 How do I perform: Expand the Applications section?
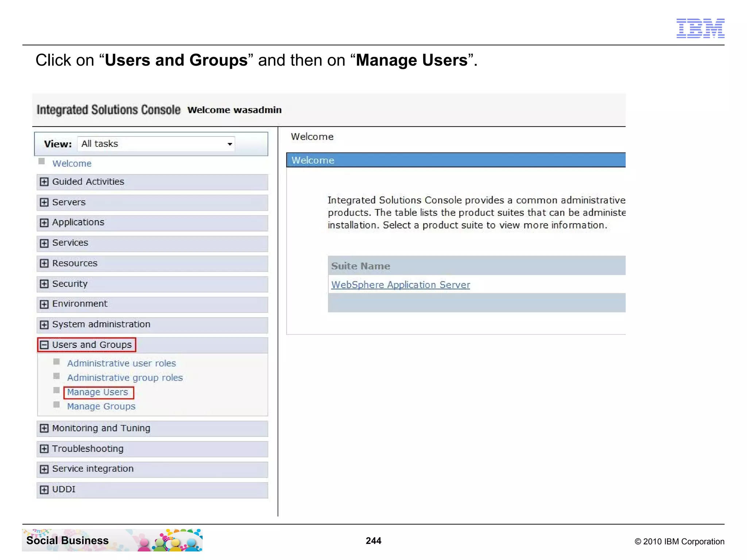44,222
